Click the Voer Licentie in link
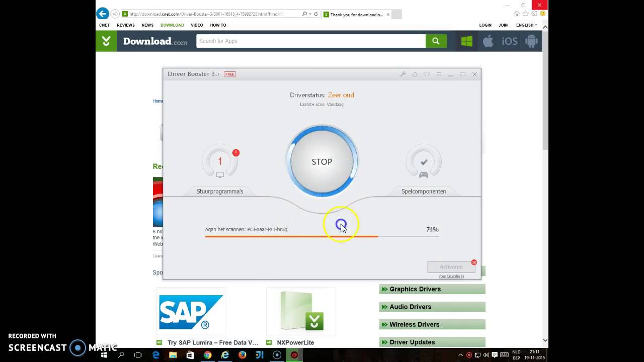Screen dimensions: 644x362 tap(451, 276)
